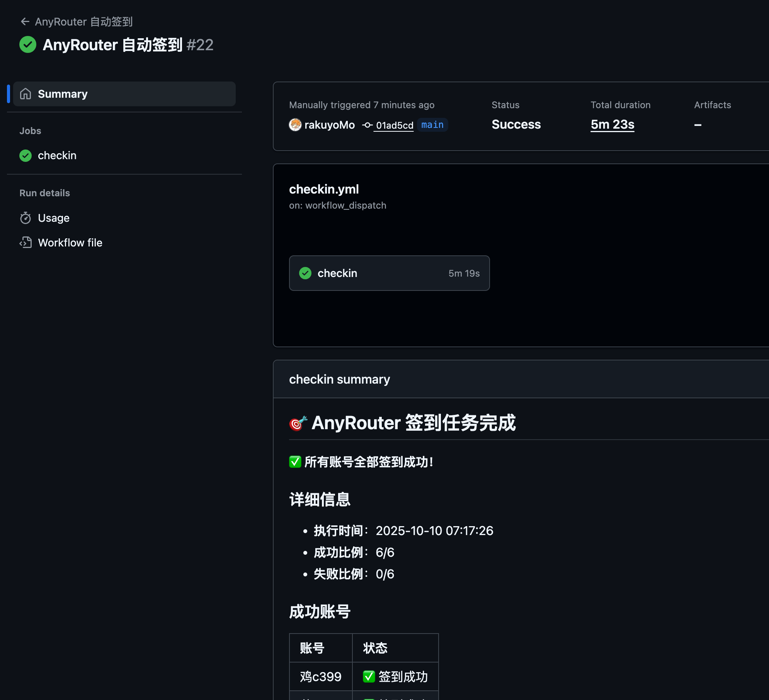
Task: Open rakuyoMo profile link
Action: click(330, 125)
